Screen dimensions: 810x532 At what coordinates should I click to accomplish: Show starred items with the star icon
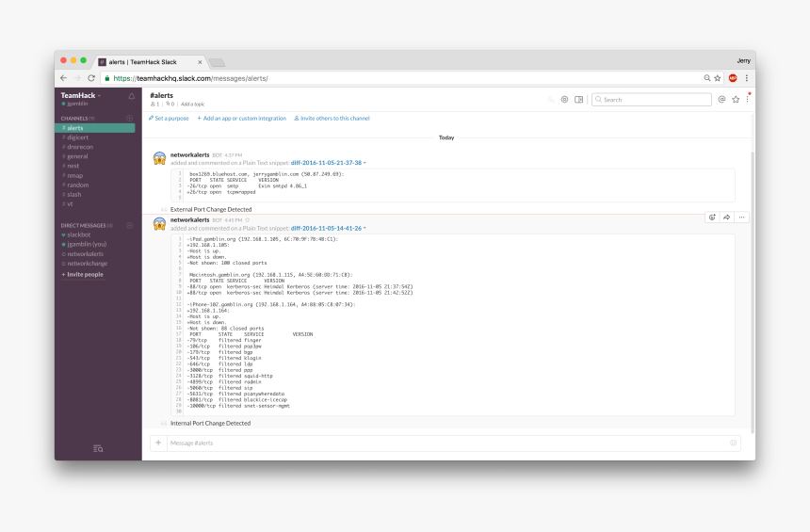point(736,99)
